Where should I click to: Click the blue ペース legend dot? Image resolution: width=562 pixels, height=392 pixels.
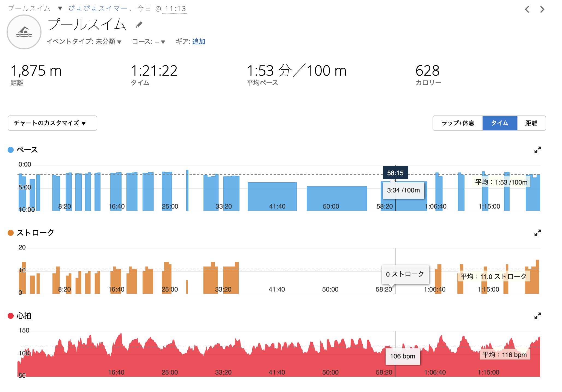tap(11, 150)
